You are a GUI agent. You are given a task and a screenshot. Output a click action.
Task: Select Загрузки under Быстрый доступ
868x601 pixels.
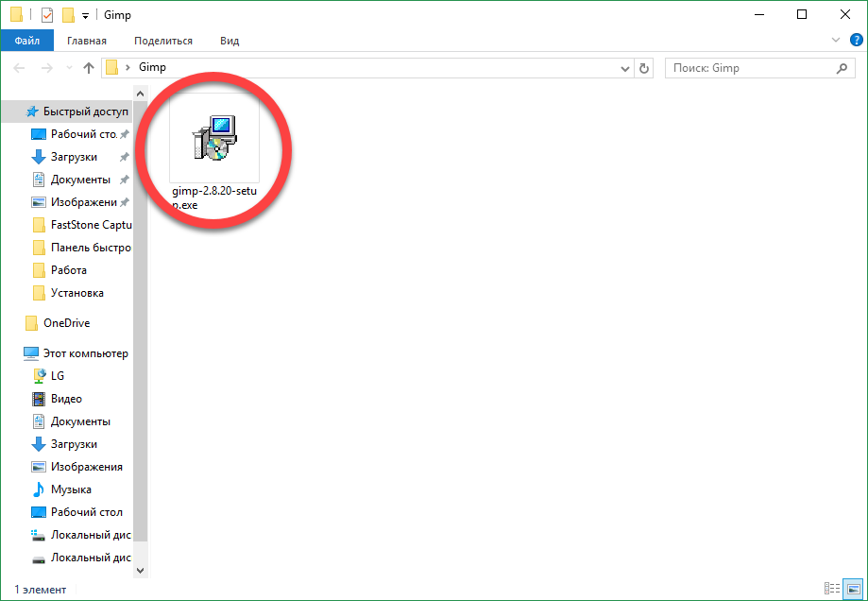pos(74,157)
